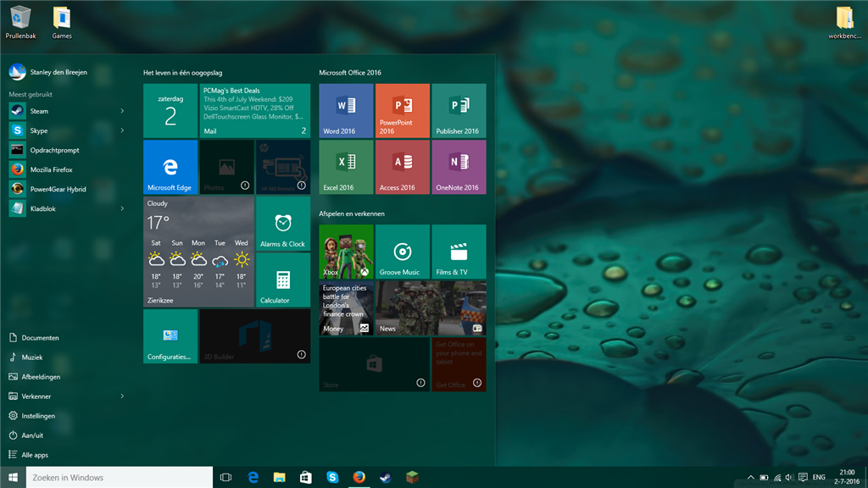868x488 pixels.
Task: Open the HP AiO Remote tile
Action: coord(283,167)
